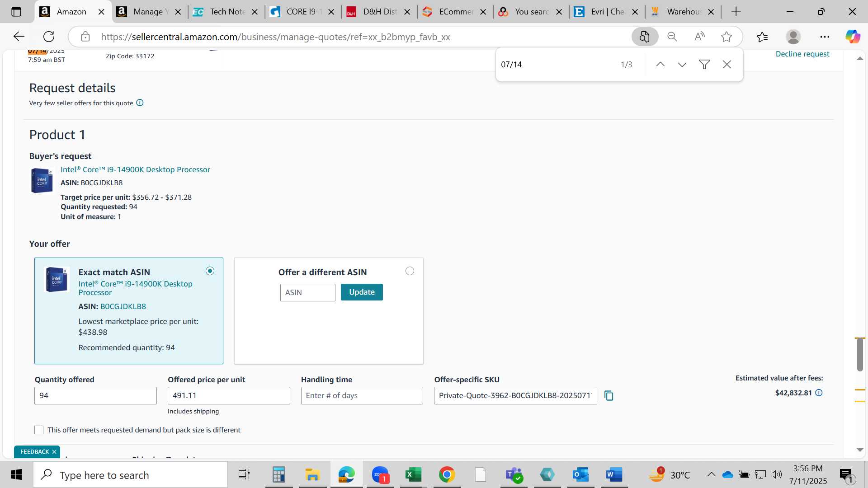Click the FEEDBACK button

[34, 452]
